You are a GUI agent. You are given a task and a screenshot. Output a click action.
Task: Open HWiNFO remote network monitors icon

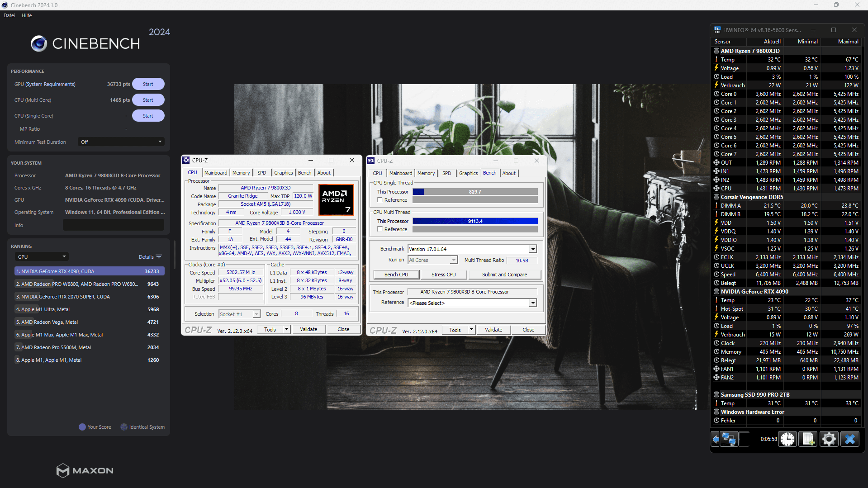tap(729, 439)
